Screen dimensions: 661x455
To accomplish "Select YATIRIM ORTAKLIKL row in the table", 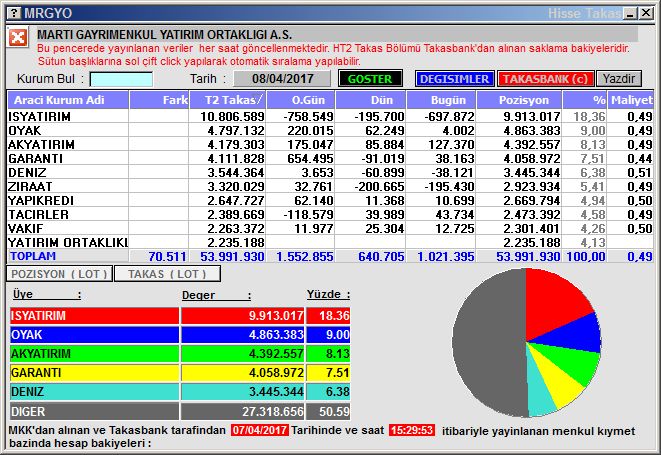I will (x=330, y=242).
